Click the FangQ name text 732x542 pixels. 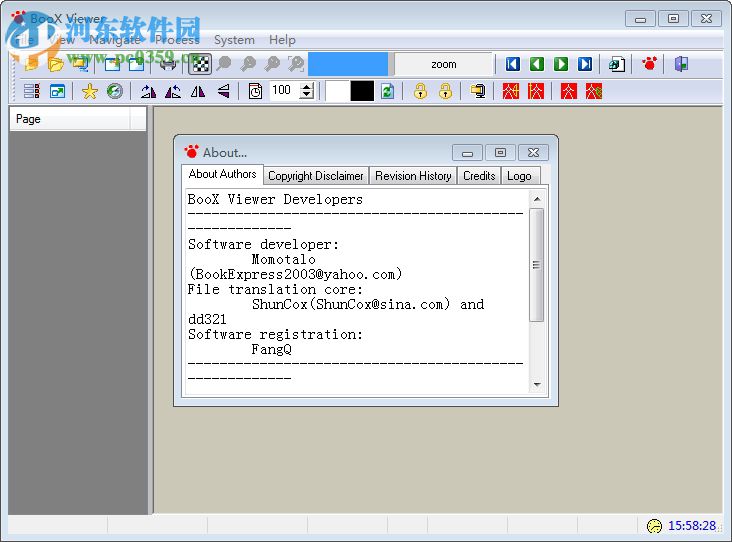[271, 349]
